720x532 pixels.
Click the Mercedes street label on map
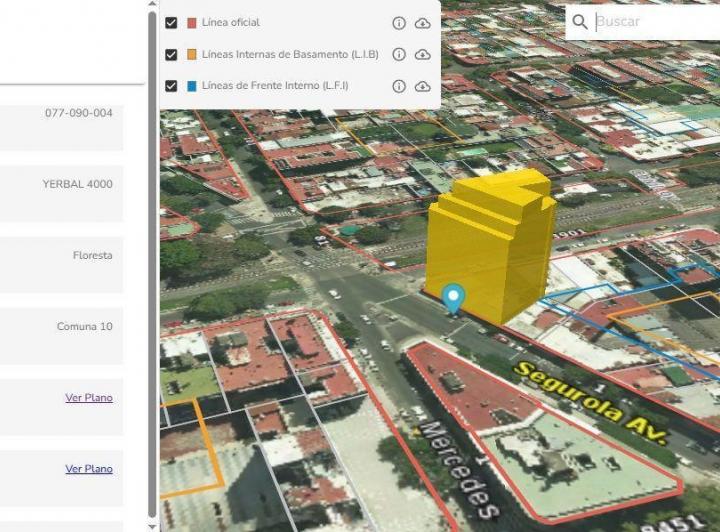(461, 470)
